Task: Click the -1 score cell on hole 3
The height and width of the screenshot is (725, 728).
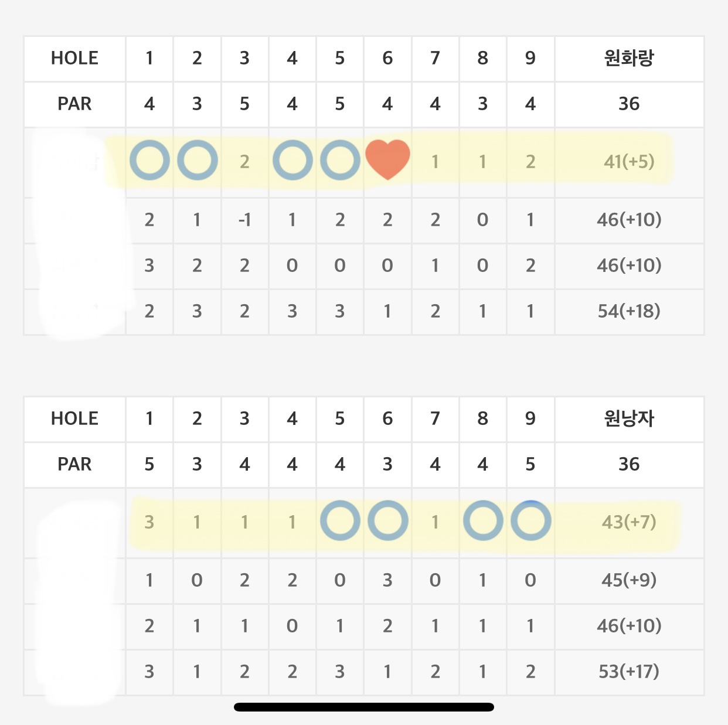Action: [244, 220]
